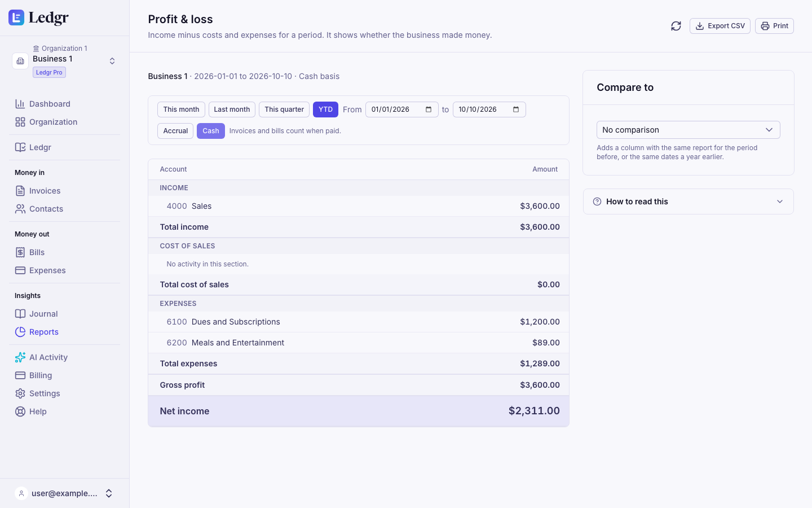812x508 pixels.
Task: Open Bills under Money out
Action: point(64,252)
